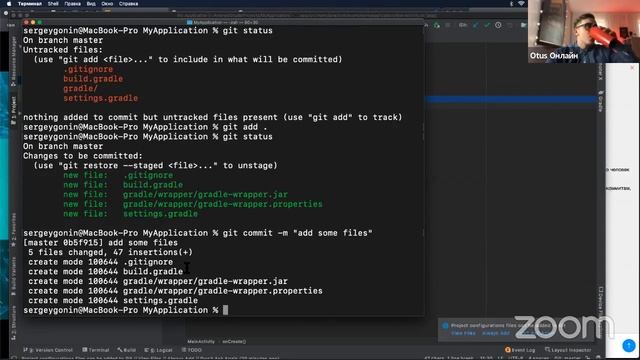Select onCreate() in the breadcrumb bar
Viewport: 640px width, 360px height.
234,341
